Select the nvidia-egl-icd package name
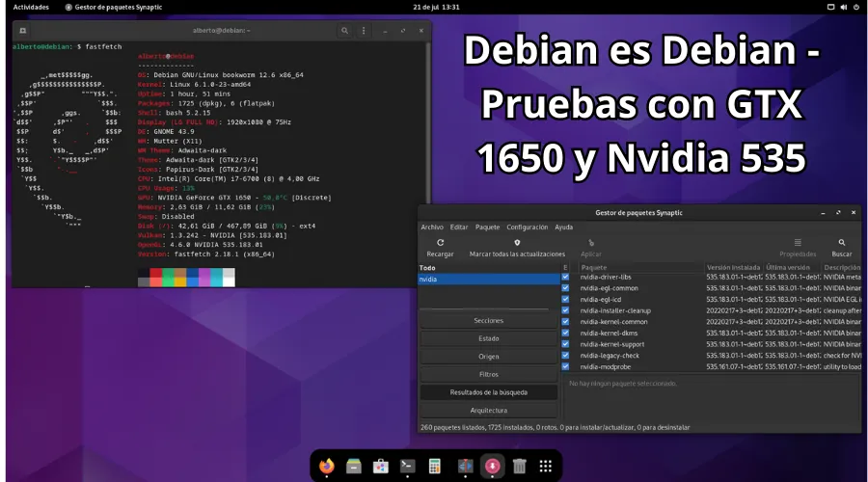The height and width of the screenshot is (482, 868). [x=600, y=300]
